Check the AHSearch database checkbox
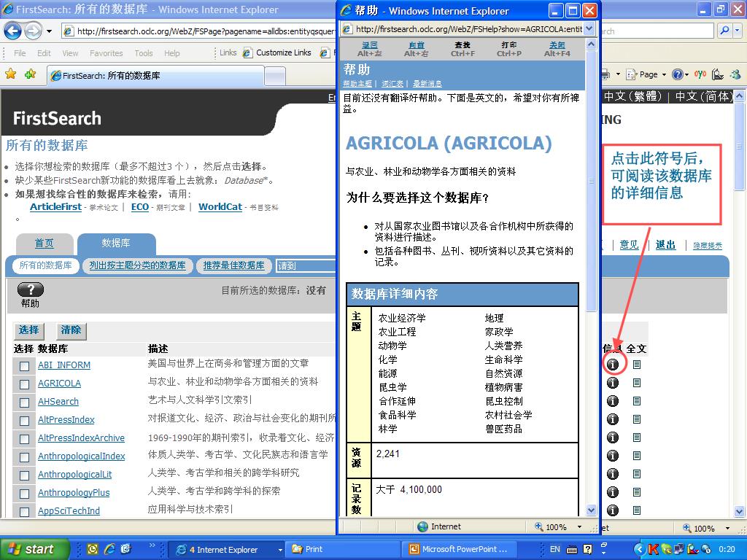Image resolution: width=747 pixels, height=560 pixels. point(24,402)
